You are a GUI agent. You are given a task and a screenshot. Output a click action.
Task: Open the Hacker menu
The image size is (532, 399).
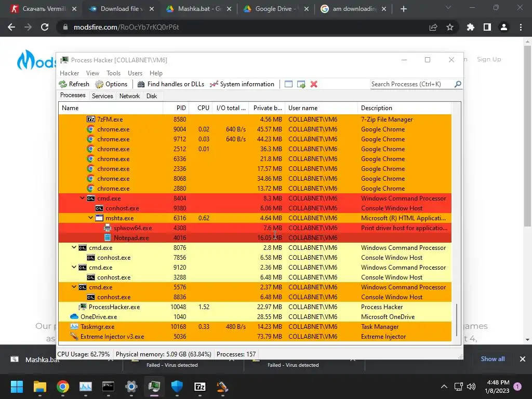click(x=69, y=73)
